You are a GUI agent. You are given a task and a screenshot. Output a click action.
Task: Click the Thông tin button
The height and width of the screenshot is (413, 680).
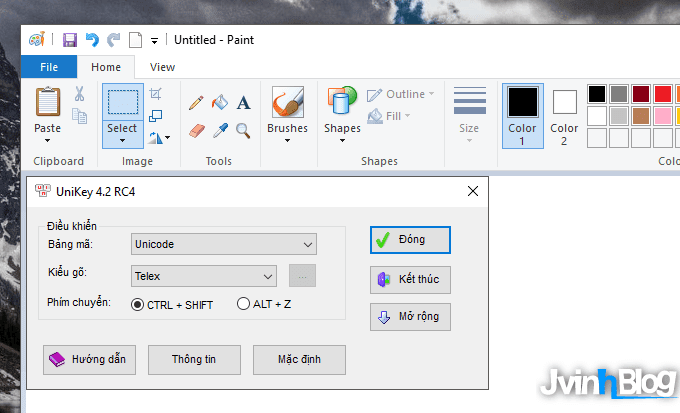(x=194, y=360)
